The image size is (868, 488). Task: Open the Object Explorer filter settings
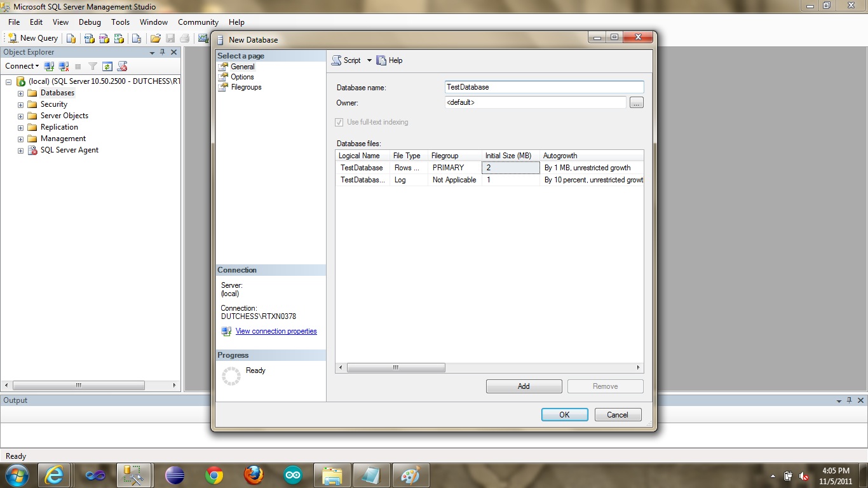tap(93, 65)
